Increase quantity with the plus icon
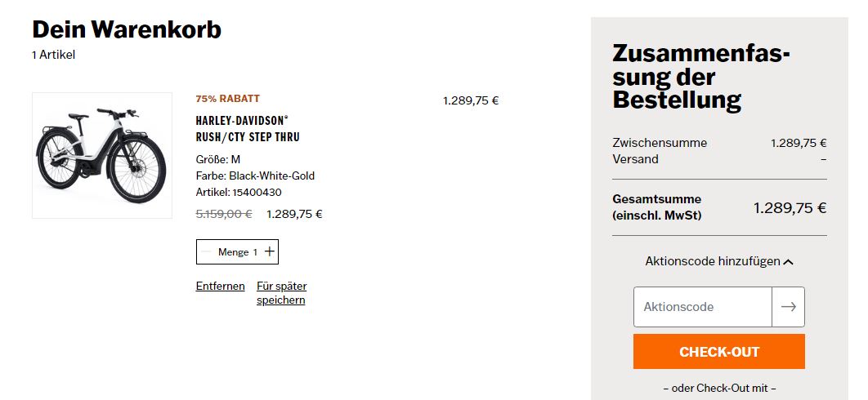Image resolution: width=868 pixels, height=400 pixels. click(x=269, y=252)
